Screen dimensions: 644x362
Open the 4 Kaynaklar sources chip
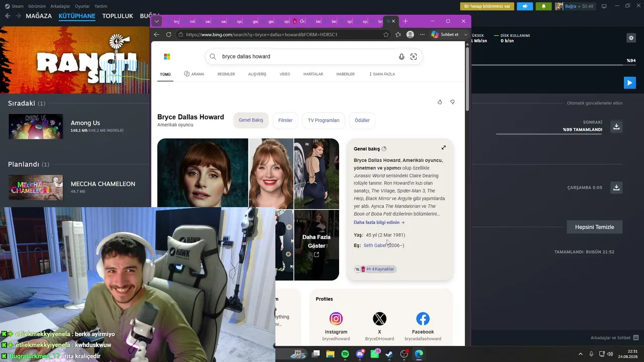pos(375,269)
